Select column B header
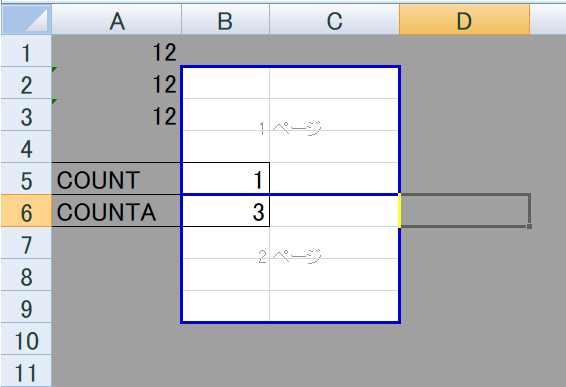This screenshot has width=566, height=387. pyautogui.click(x=225, y=19)
